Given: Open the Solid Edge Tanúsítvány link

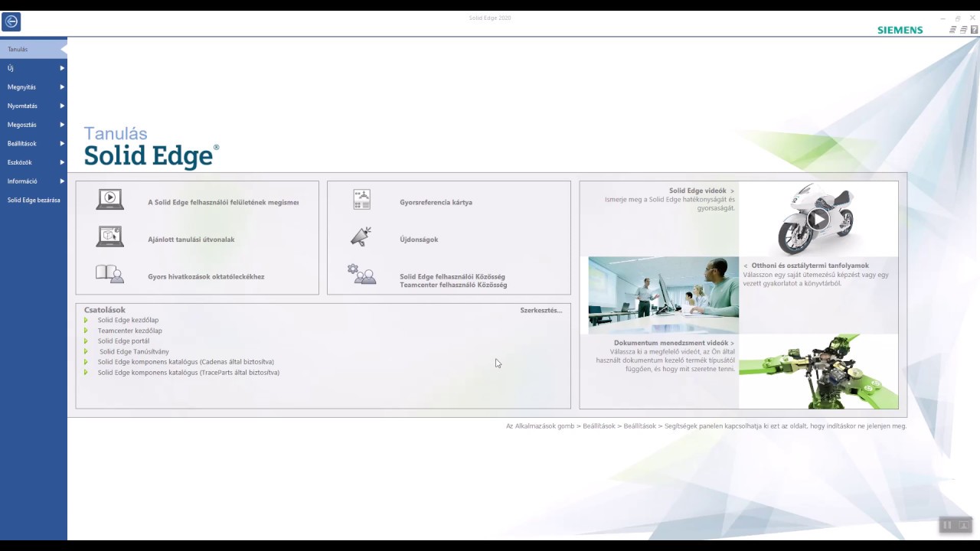Looking at the screenshot, I should pos(134,352).
